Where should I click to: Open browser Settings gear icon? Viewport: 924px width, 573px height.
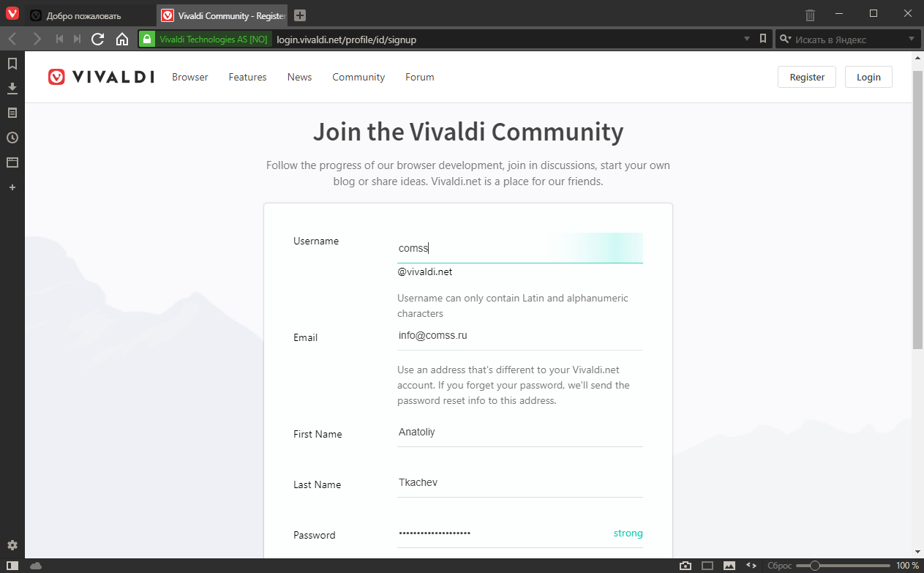pos(12,545)
